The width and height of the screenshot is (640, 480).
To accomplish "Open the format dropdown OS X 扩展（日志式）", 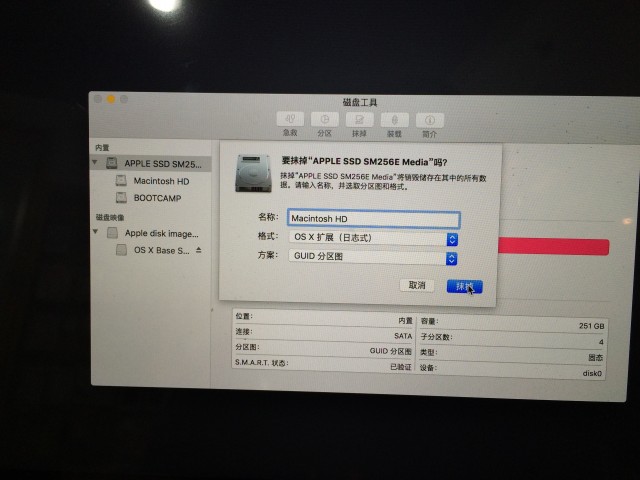I will point(373,238).
